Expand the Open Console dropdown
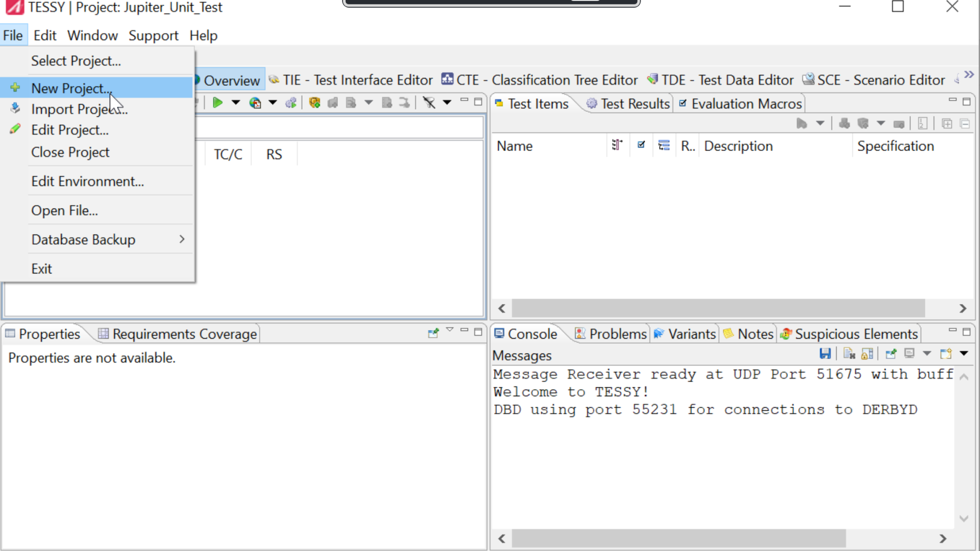 click(964, 353)
